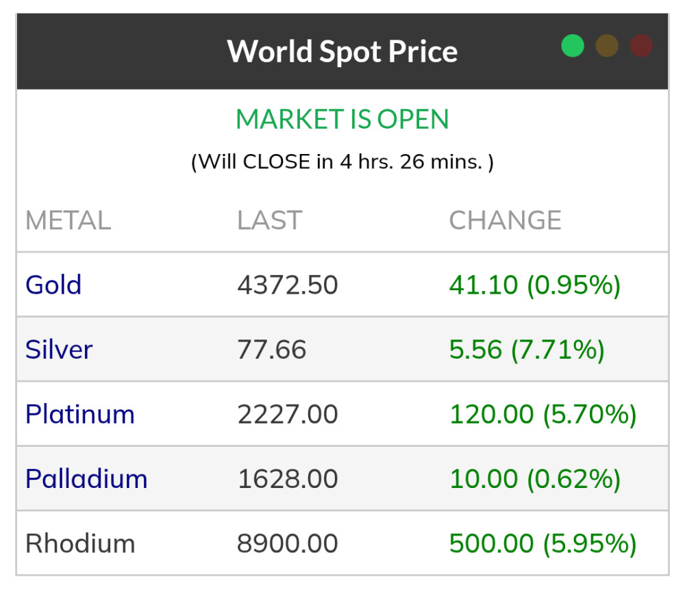Click the METAL column header
Image resolution: width=685 pixels, height=616 pixels.
(68, 220)
